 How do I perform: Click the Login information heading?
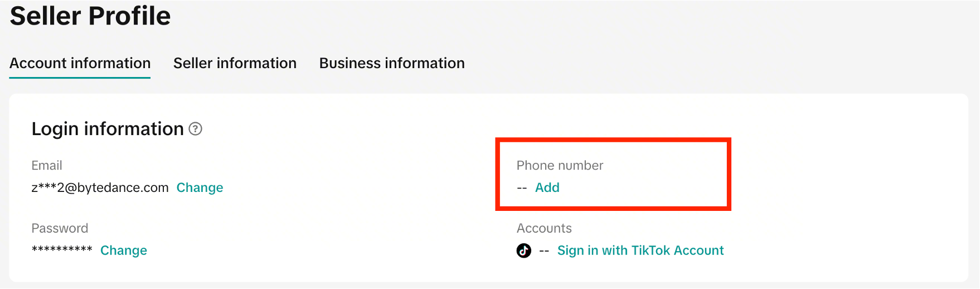(108, 129)
